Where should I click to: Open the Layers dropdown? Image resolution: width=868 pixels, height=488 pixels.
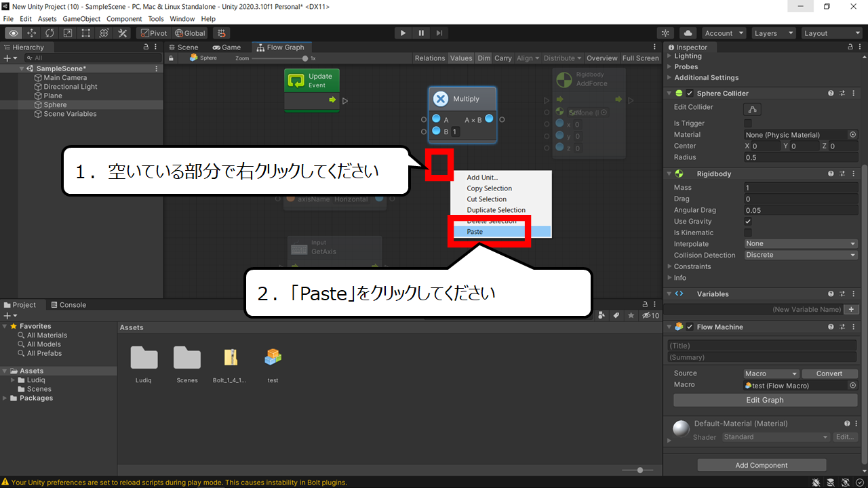[773, 33]
